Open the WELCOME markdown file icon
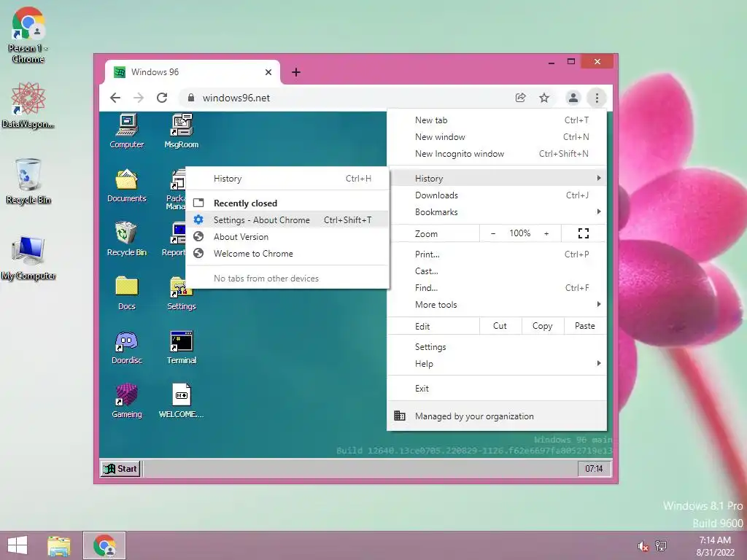 pyautogui.click(x=182, y=401)
